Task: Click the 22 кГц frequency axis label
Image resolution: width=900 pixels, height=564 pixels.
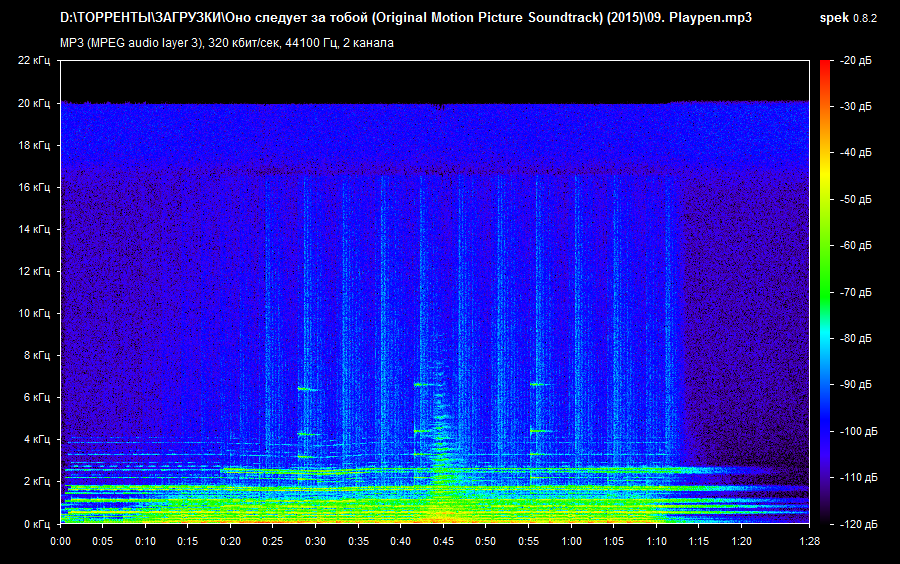Action: click(33, 61)
